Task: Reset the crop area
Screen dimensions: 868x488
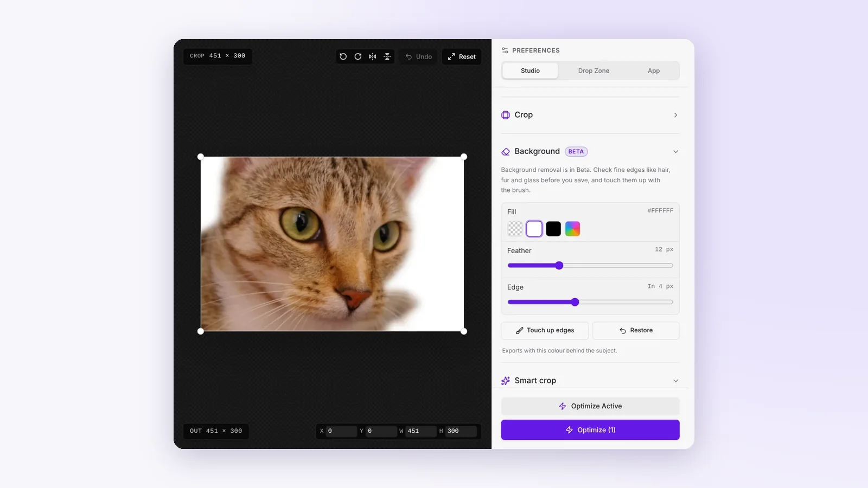Action: point(462,56)
